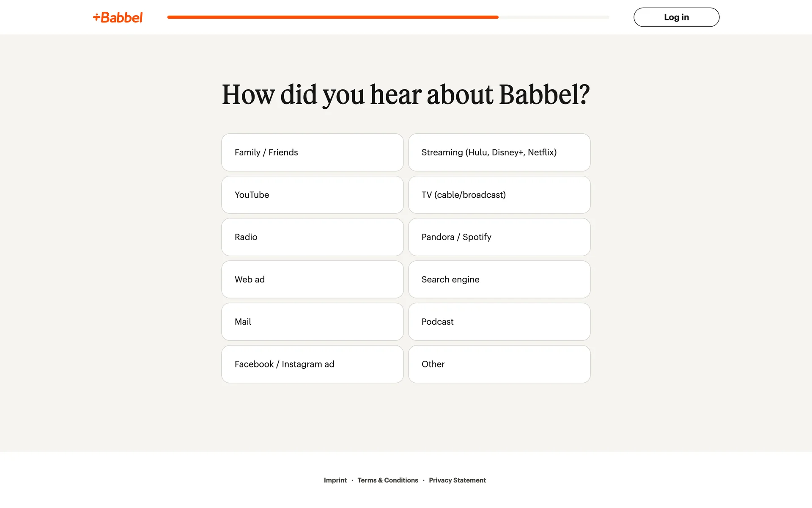Image resolution: width=812 pixels, height=508 pixels.
Task: Select the Mail option
Action: 312,322
